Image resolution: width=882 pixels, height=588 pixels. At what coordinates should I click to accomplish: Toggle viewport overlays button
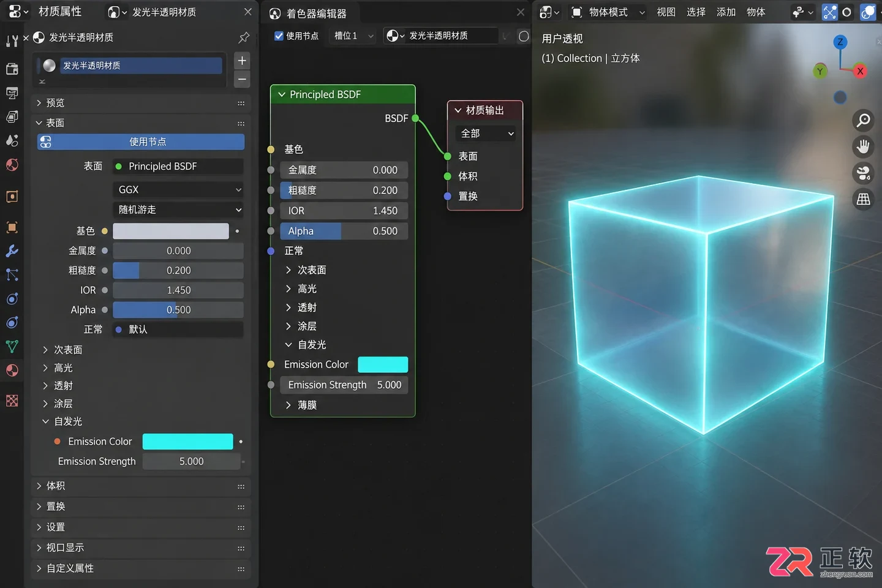(x=868, y=12)
